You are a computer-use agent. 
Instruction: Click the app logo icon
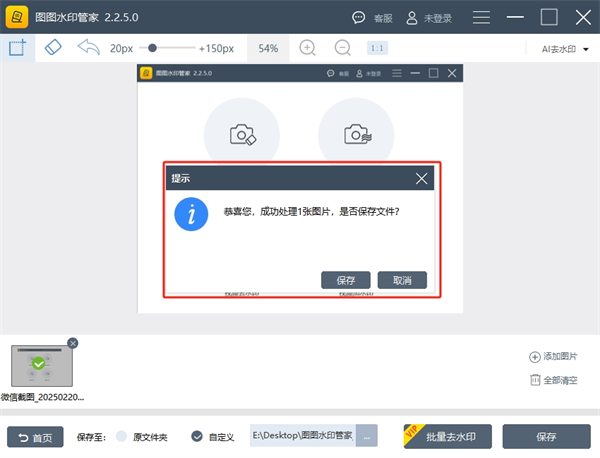(x=17, y=17)
